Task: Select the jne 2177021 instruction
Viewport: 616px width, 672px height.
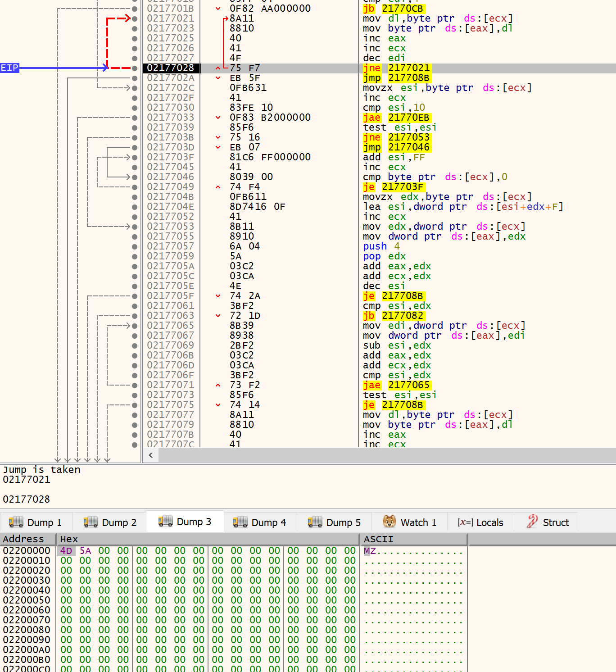Action: (x=397, y=68)
